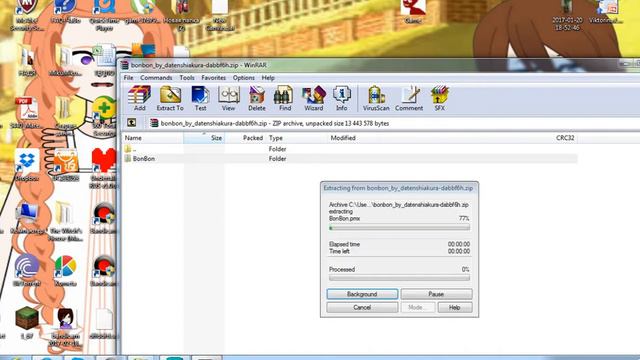
Task: Click the Extract To toolbar icon
Action: pos(170,98)
